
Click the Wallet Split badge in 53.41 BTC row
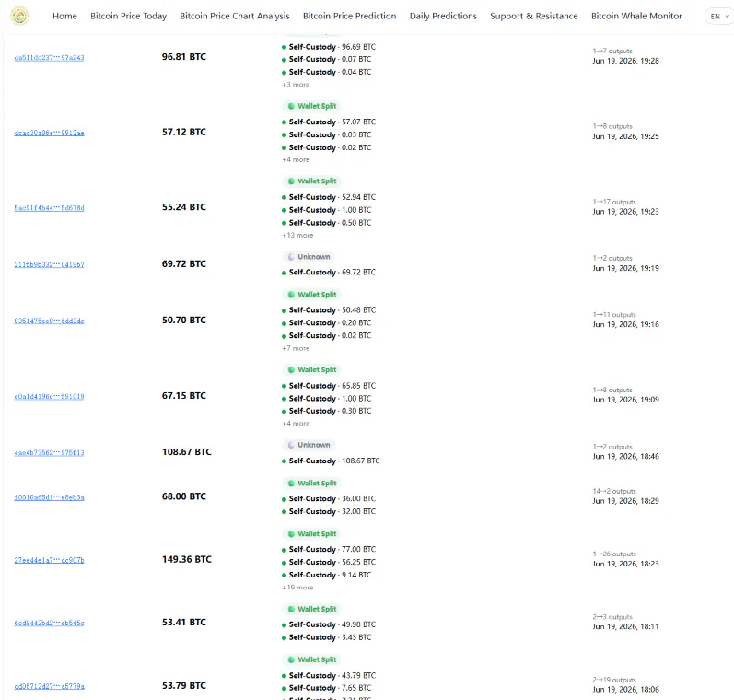311,609
